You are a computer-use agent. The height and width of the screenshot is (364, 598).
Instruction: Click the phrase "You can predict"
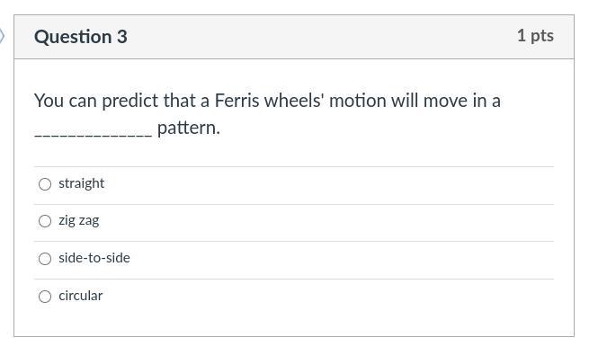[96, 101]
